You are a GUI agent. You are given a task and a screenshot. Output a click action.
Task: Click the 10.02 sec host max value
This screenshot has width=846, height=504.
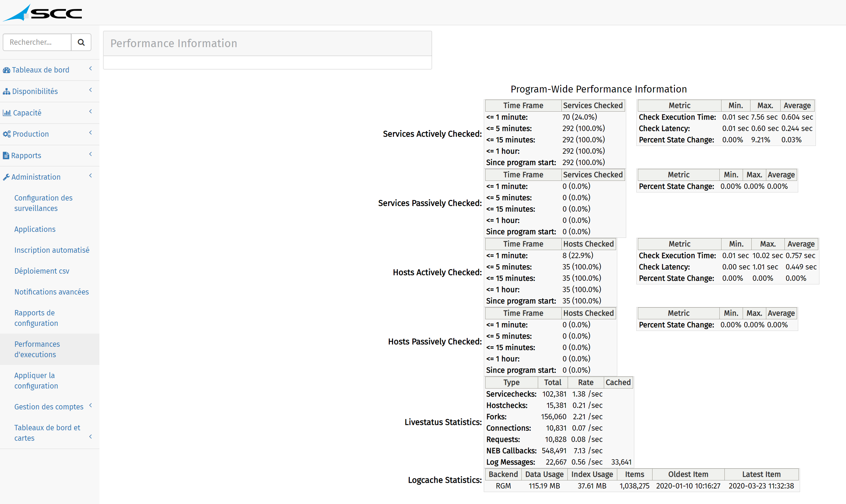point(767,255)
